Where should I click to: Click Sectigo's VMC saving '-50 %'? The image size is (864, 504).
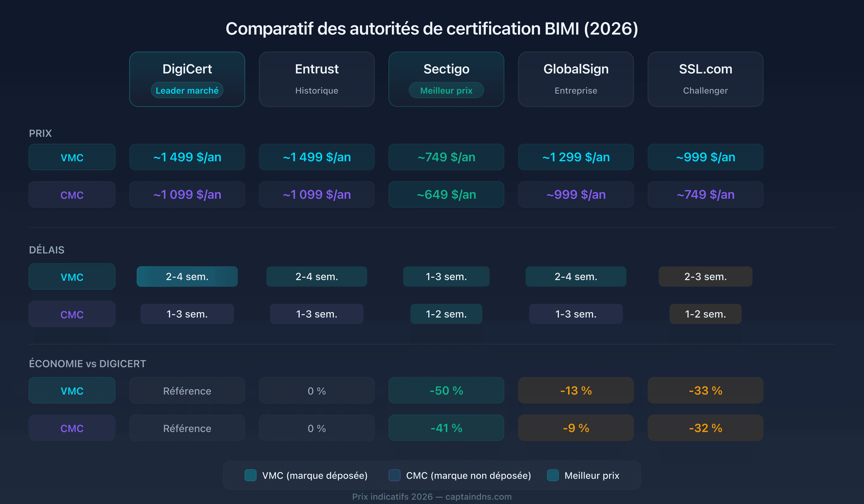point(446,390)
